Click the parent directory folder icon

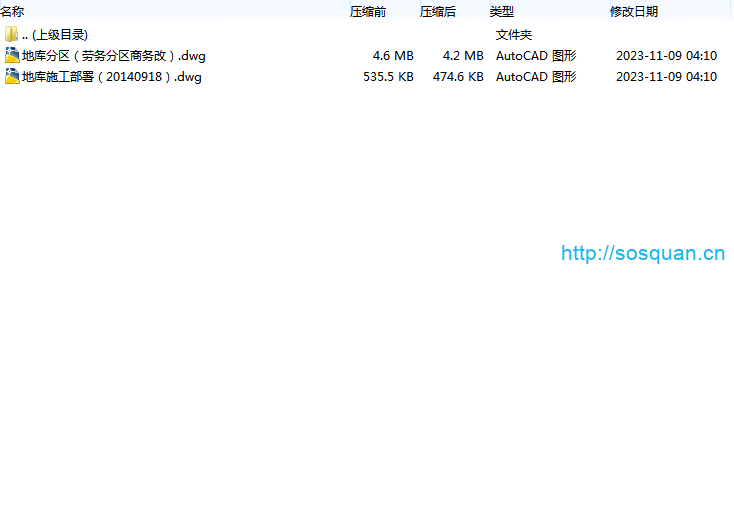click(11, 35)
